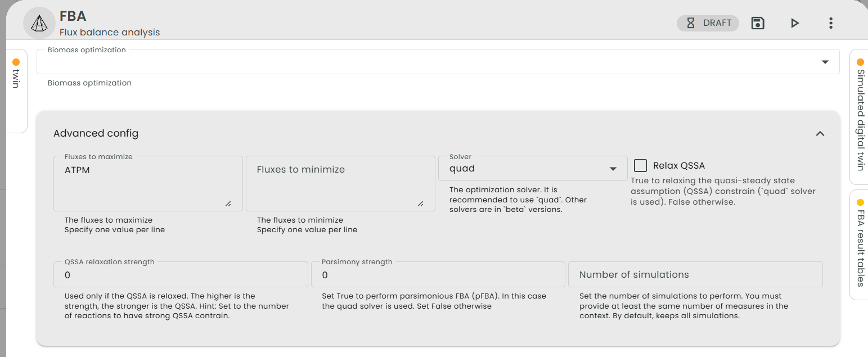The image size is (868, 357).
Task: Click the FBA pyramid logo icon
Action: point(39,23)
